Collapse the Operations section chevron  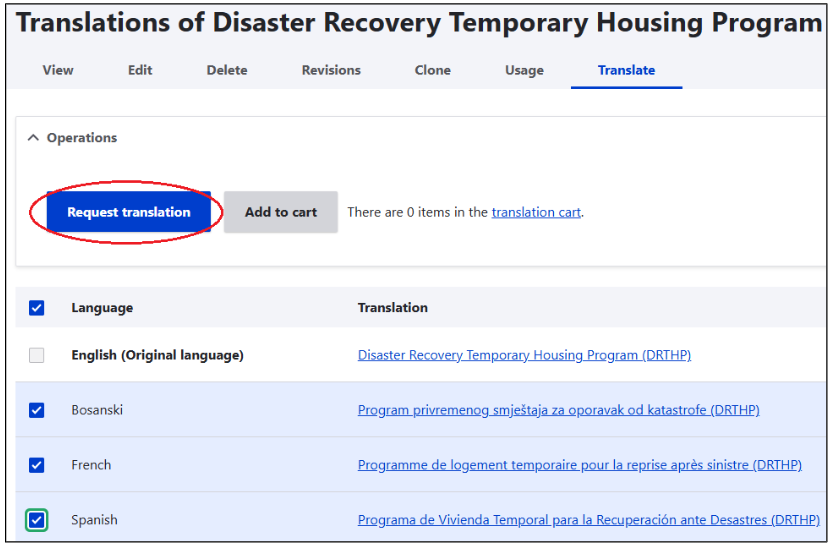33,138
